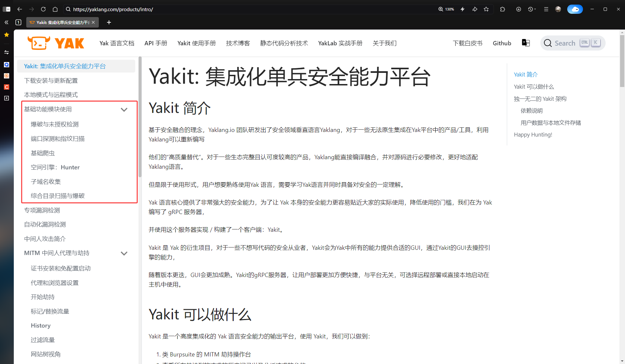
Task: Go to browser home icon
Action: 55,9
